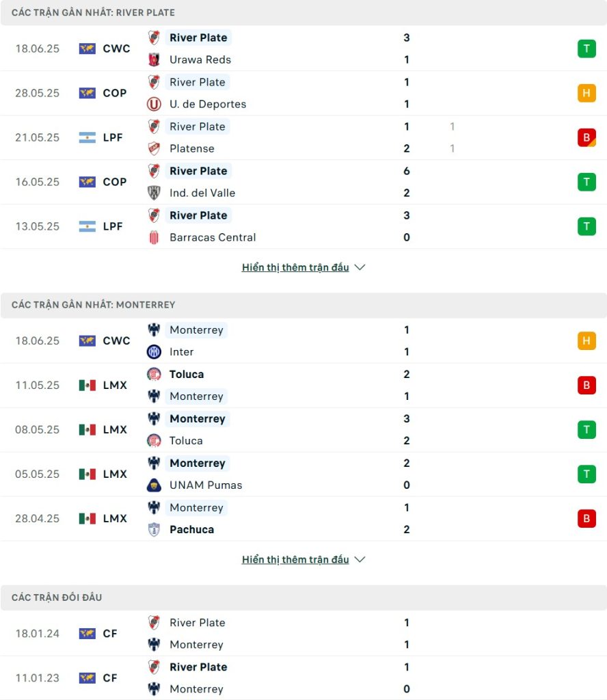The width and height of the screenshot is (607, 700).
Task: Open the Barracas Central team name link
Action: pos(213,237)
